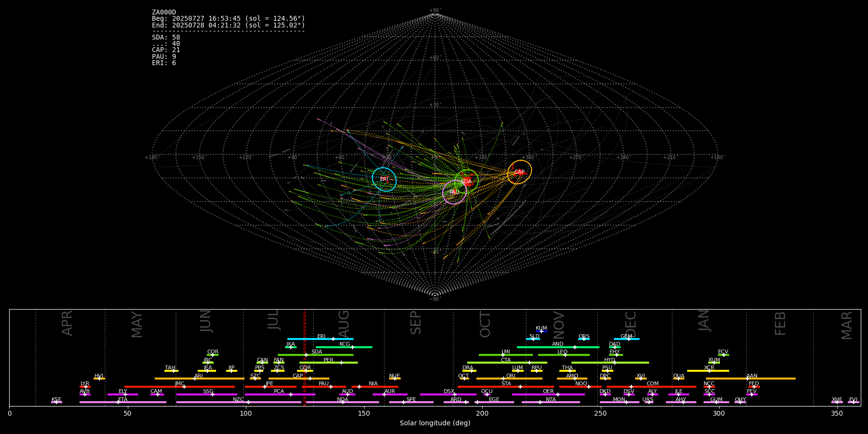
Task: Click the cyan ERI radiant circle on map
Action: click(x=384, y=179)
